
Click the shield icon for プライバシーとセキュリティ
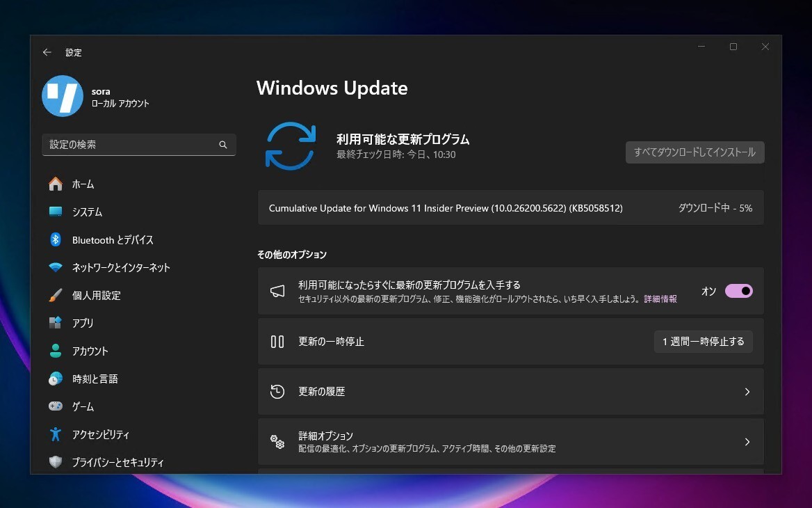tap(56, 462)
